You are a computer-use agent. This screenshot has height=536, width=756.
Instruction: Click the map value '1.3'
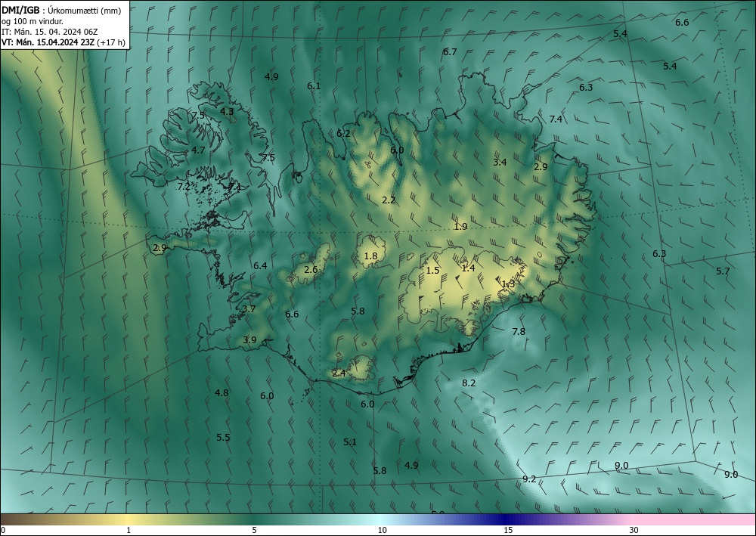(x=508, y=284)
